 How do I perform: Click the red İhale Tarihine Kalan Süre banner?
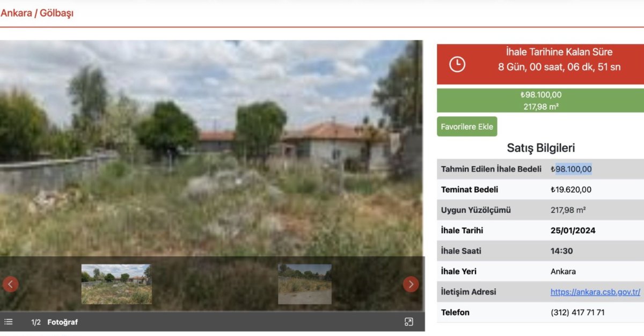tap(540, 64)
